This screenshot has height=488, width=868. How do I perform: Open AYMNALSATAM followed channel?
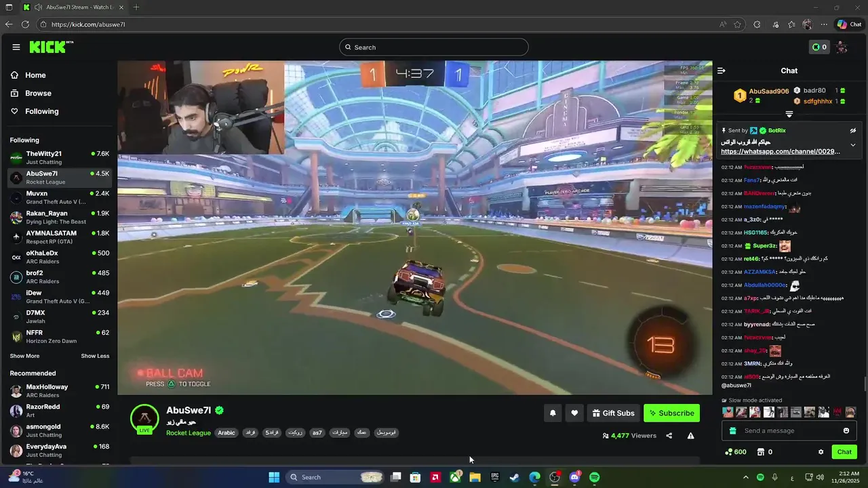pyautogui.click(x=60, y=237)
